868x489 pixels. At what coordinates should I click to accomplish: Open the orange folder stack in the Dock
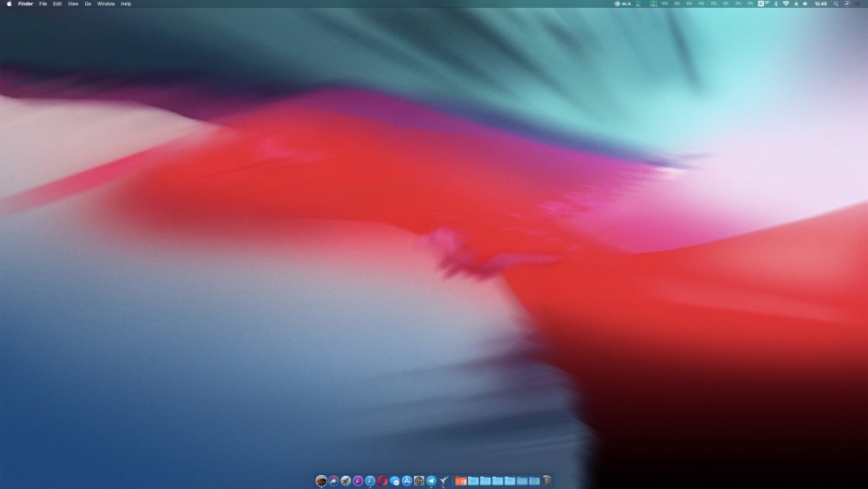(x=461, y=481)
